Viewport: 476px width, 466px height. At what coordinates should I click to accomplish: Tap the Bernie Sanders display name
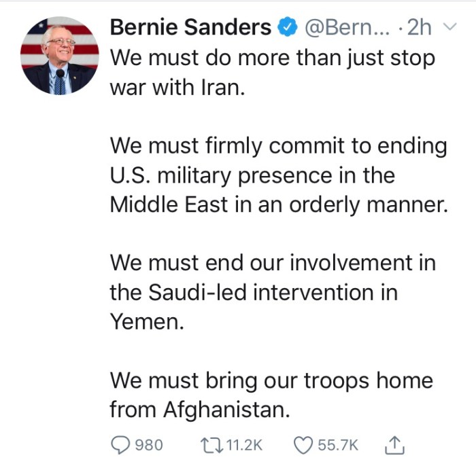(190, 27)
